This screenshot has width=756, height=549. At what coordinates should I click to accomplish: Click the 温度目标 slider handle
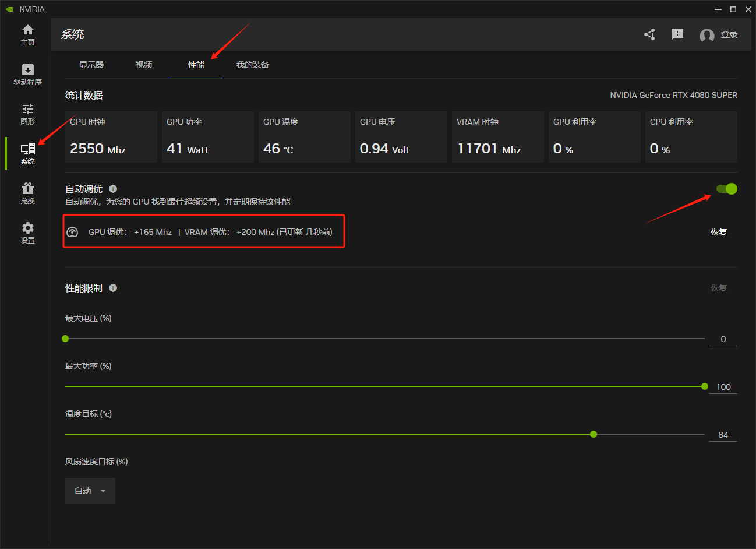click(x=594, y=434)
